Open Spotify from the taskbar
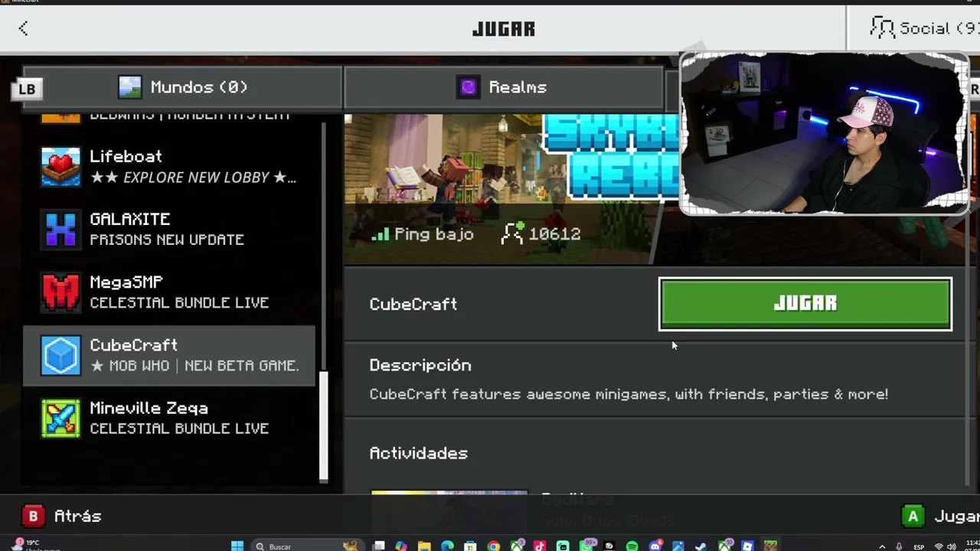This screenshot has height=551, width=980. (x=632, y=546)
